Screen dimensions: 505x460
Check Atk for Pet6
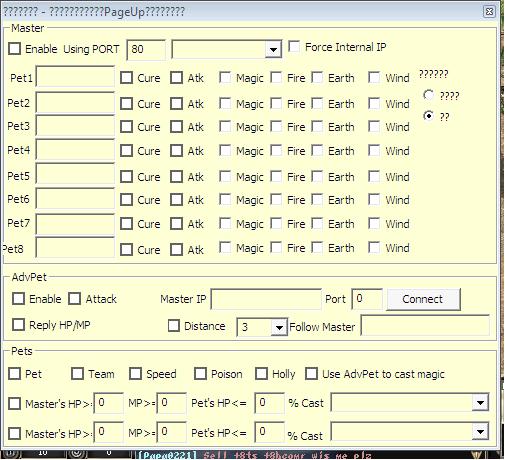(x=176, y=200)
